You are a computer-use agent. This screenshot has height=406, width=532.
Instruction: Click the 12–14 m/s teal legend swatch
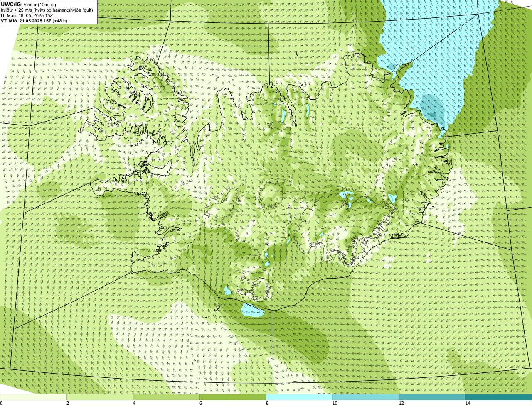tap(432, 397)
